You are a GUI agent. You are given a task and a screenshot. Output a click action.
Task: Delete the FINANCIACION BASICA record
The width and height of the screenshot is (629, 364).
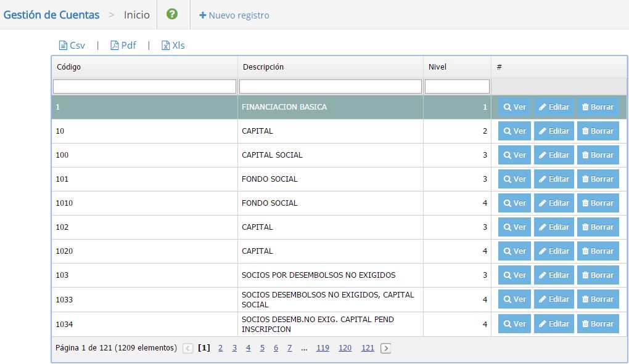[x=598, y=107]
